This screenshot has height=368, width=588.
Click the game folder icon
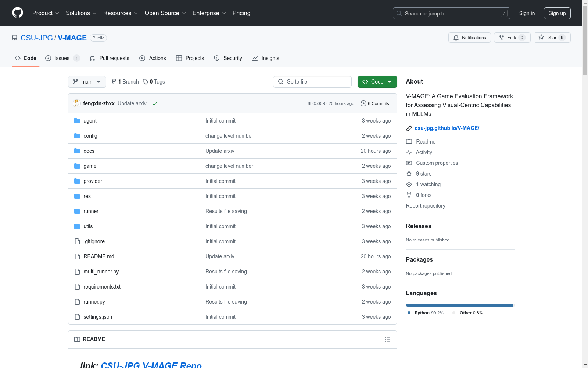[77, 166]
